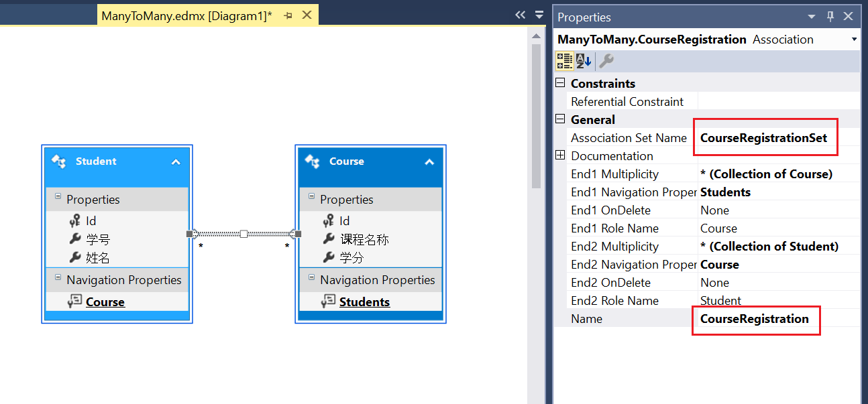The width and height of the screenshot is (868, 404).
Task: Click the Student entity header icon
Action: click(59, 161)
